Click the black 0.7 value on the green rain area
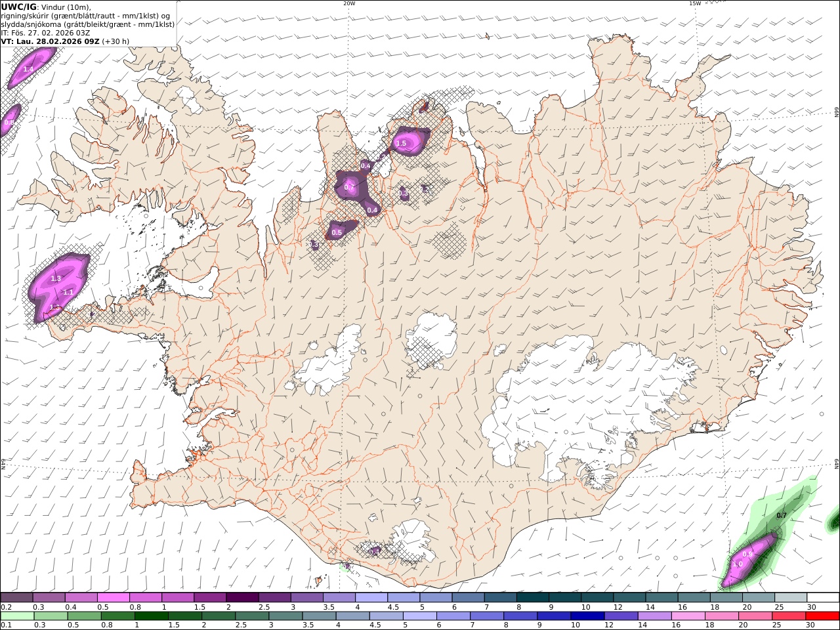 782,516
